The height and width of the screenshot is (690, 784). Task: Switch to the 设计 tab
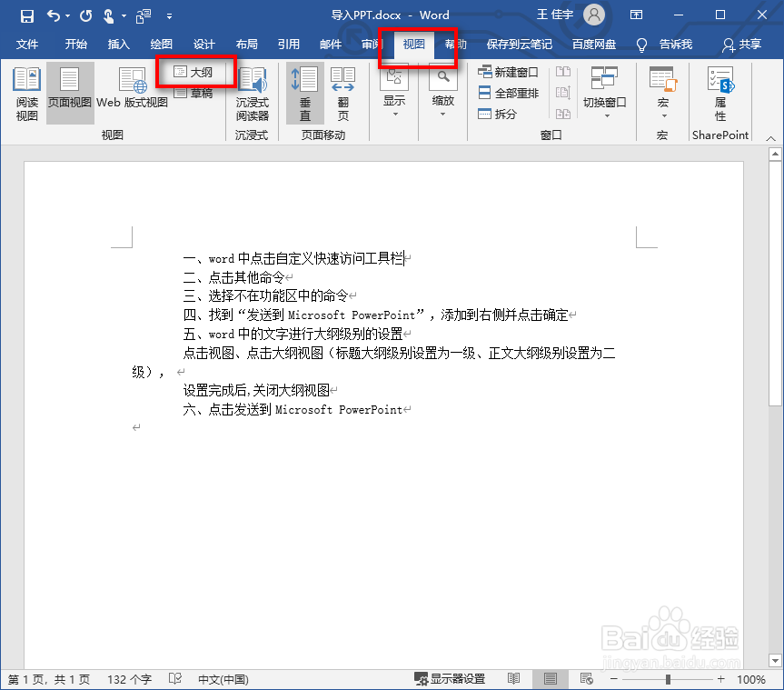point(204,44)
